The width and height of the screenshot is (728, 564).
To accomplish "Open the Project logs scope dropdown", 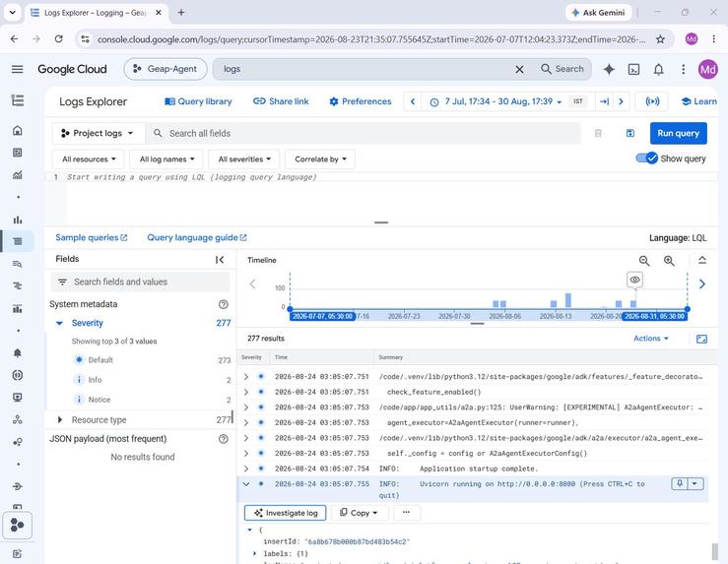I will [98, 134].
